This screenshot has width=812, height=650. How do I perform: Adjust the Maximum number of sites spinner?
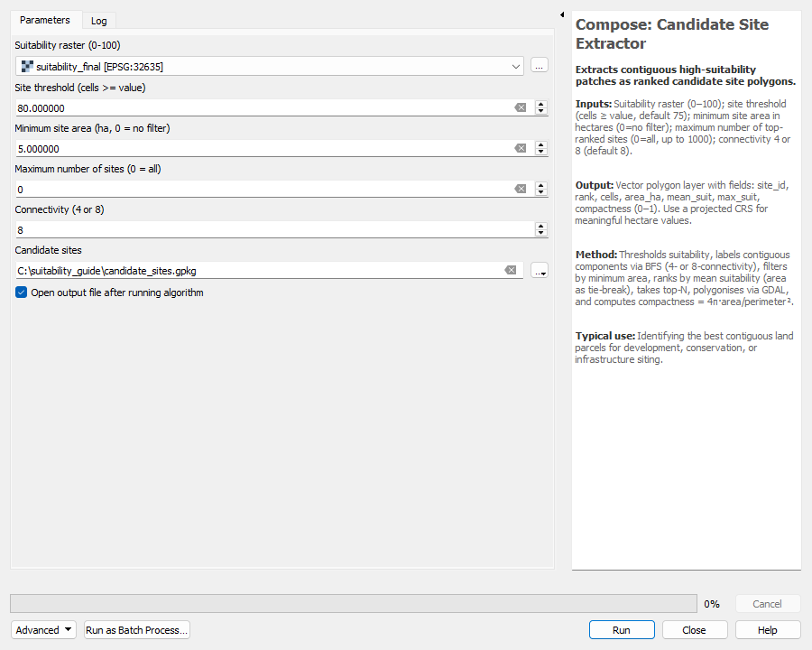coord(541,189)
